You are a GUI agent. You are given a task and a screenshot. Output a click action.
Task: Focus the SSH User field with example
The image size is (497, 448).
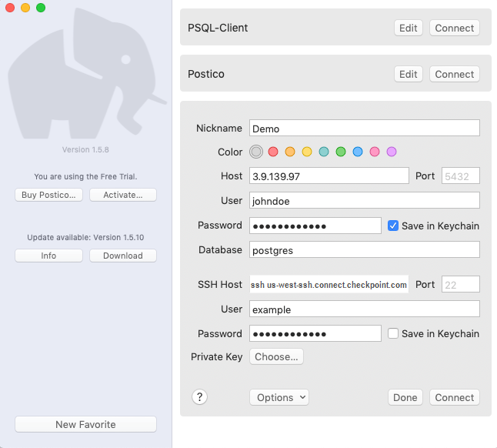click(x=365, y=309)
